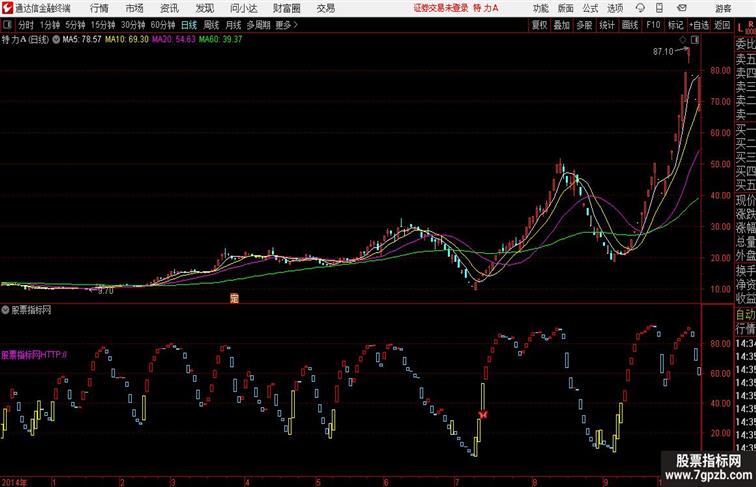Switch to the 1分钟 period tab
The width and height of the screenshot is (756, 487).
tap(50, 25)
